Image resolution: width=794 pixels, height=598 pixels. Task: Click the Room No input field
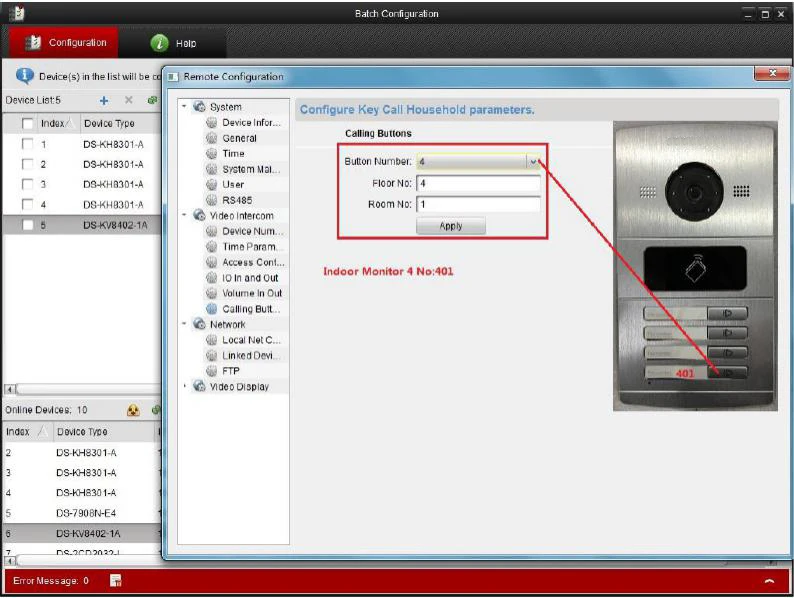pyautogui.click(x=478, y=204)
